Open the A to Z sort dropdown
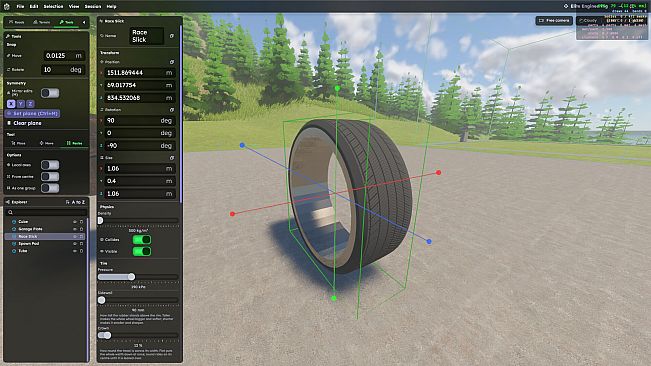This screenshot has width=651, height=366. (75, 202)
